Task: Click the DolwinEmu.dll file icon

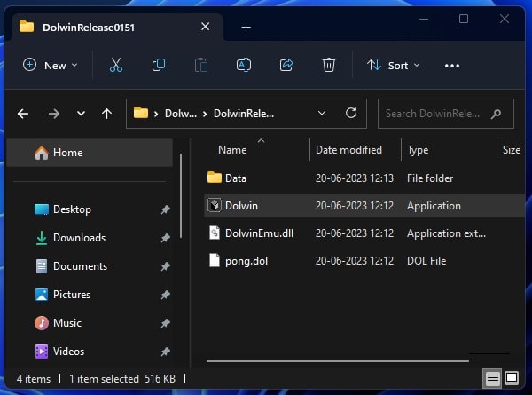Action: (x=215, y=233)
